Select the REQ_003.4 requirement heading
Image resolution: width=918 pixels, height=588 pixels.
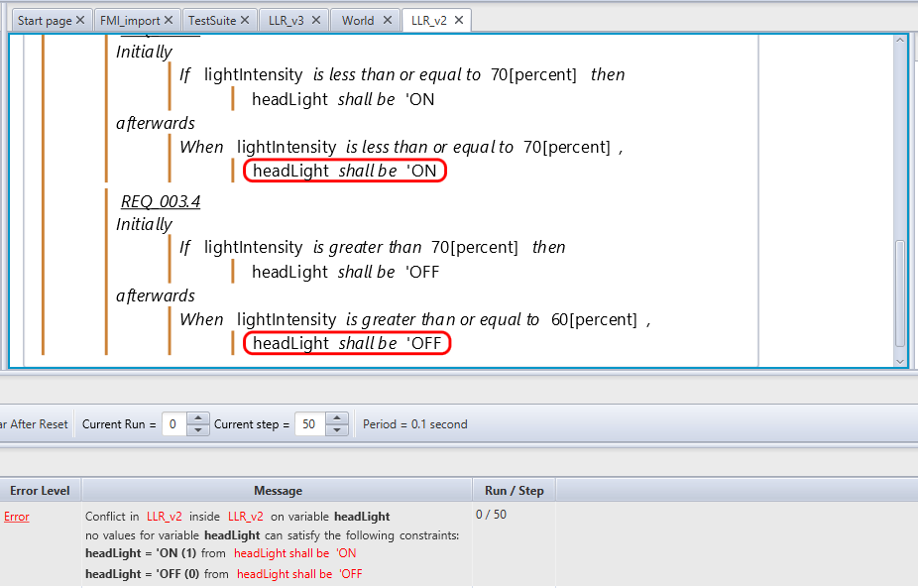pos(161,201)
